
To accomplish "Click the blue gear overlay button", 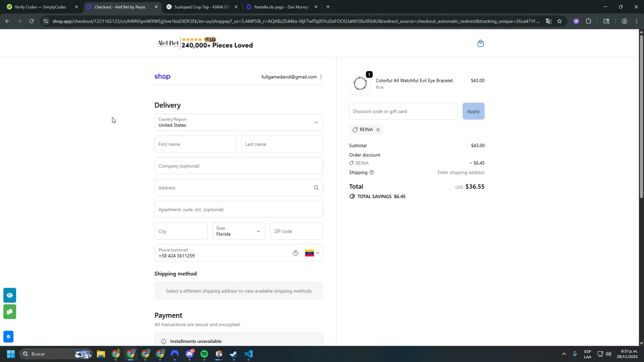I will pos(8,337).
